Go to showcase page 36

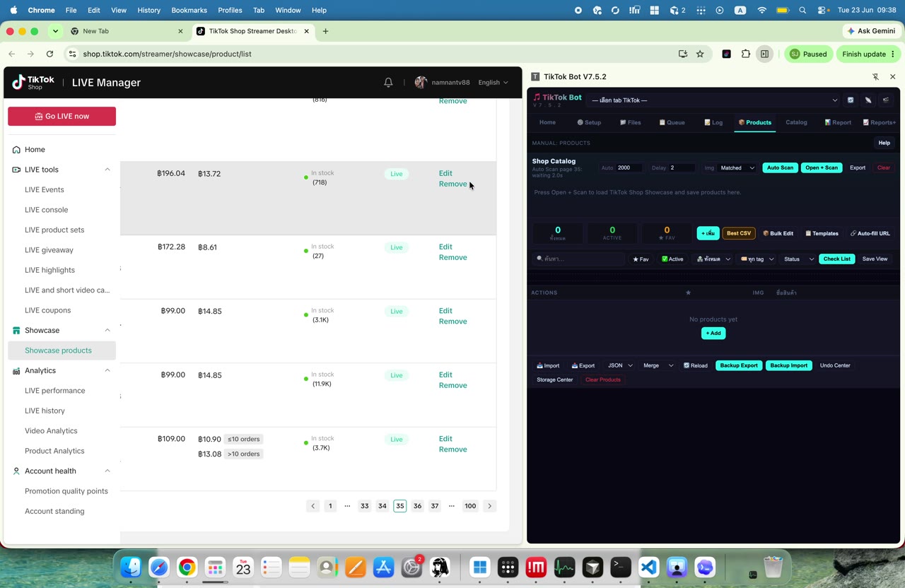(417, 506)
